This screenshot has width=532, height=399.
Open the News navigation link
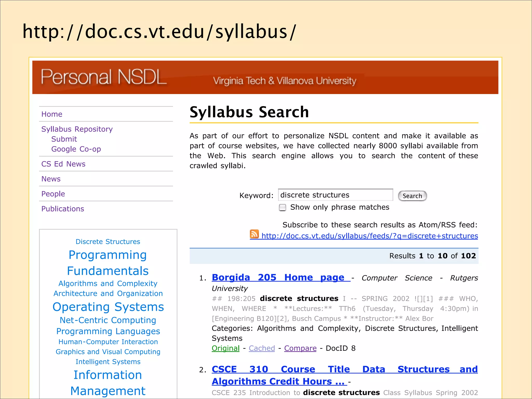tap(51, 179)
